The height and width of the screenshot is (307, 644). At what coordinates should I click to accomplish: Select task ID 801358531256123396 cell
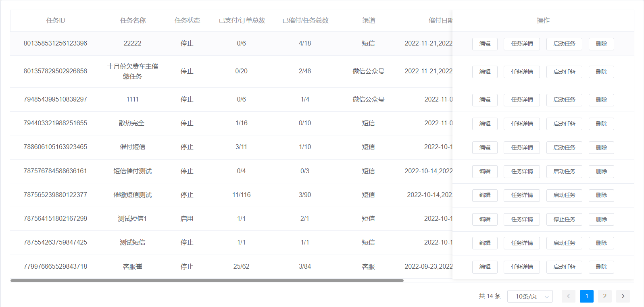(55, 44)
